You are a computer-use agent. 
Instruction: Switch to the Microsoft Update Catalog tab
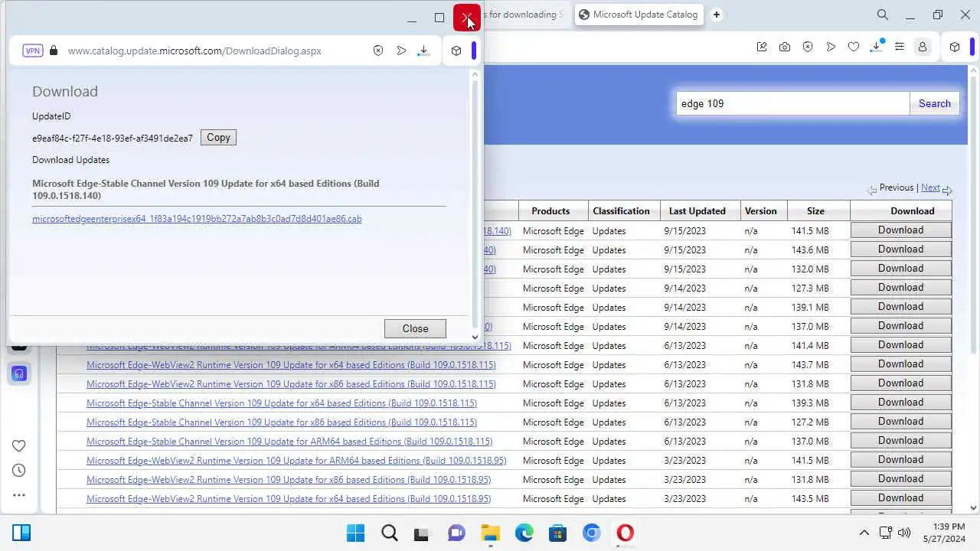click(x=639, y=15)
